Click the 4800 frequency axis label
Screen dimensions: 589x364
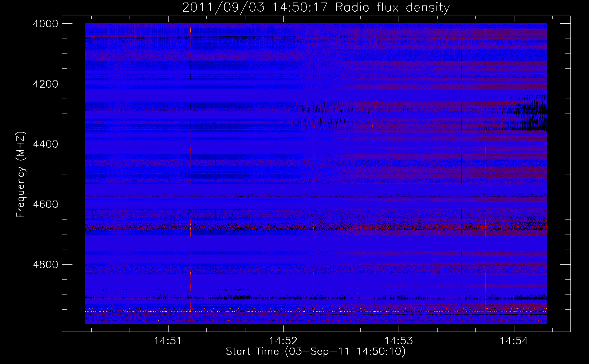(45, 265)
